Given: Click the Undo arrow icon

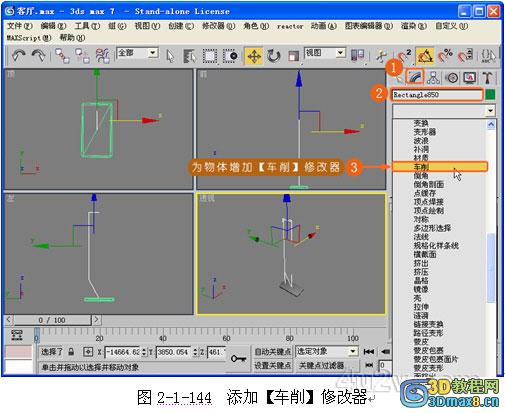Looking at the screenshot, I should (19, 55).
